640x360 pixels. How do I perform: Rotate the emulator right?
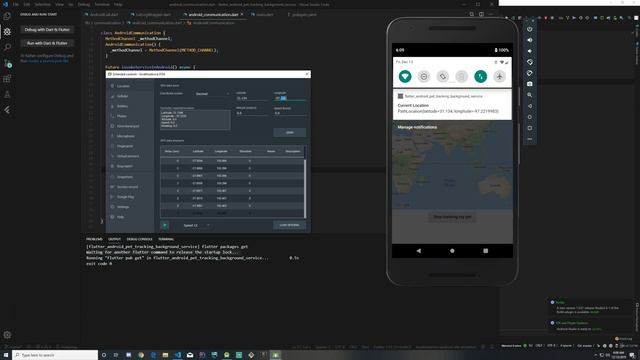[x=529, y=73]
